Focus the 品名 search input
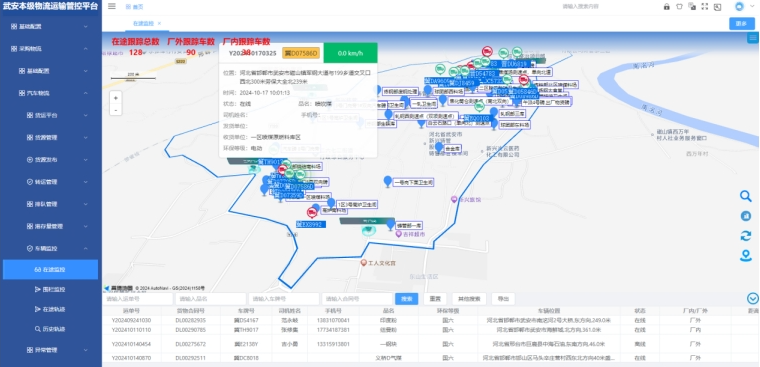Screen dimensions: 760x367 point(211,299)
